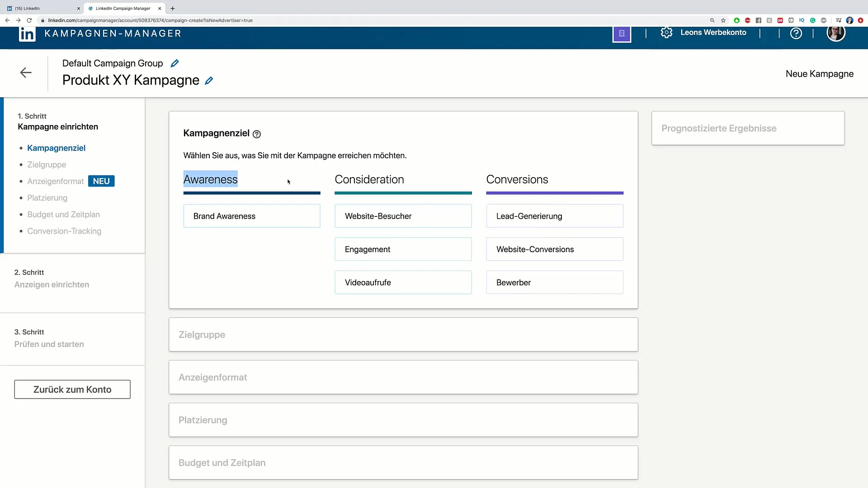Image resolution: width=868 pixels, height=488 pixels.
Task: Click the back arrow beside campaign title
Action: pyautogui.click(x=26, y=73)
